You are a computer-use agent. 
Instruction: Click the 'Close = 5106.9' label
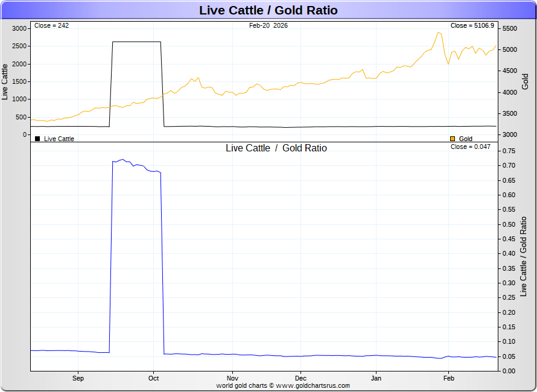coord(472,26)
